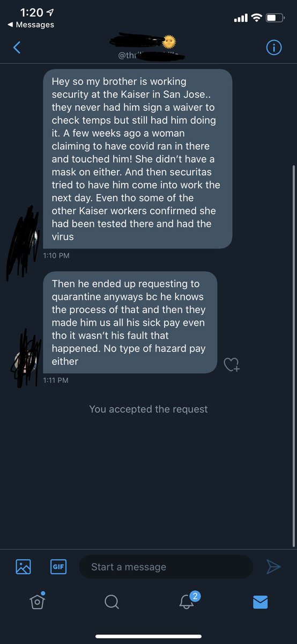Tap the send message arrow

tap(273, 567)
